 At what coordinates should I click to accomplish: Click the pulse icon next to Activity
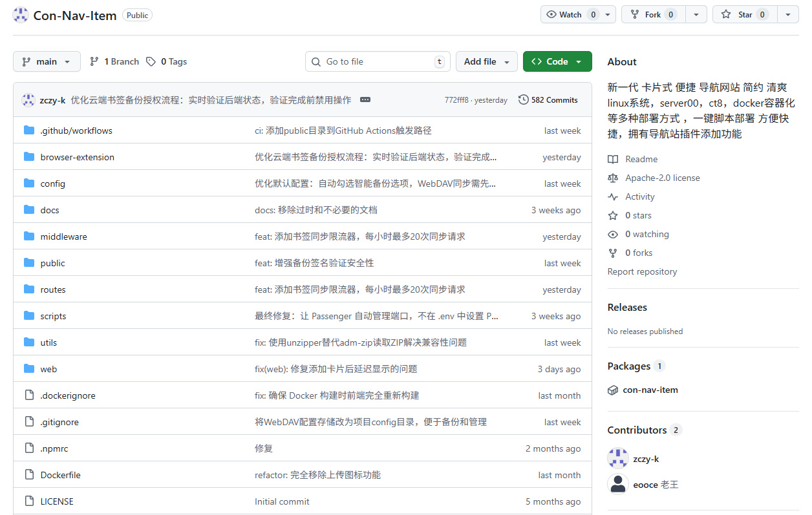point(613,197)
